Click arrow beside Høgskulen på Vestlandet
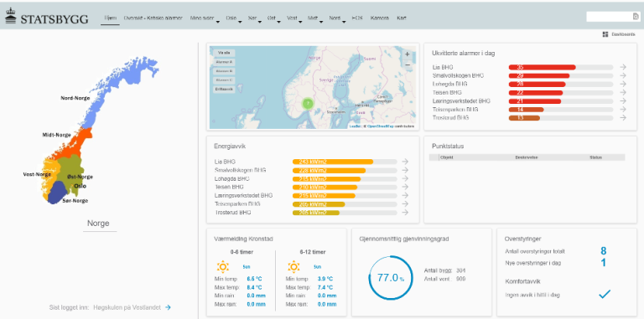Viewport: 644px width, 319px height. point(168,307)
